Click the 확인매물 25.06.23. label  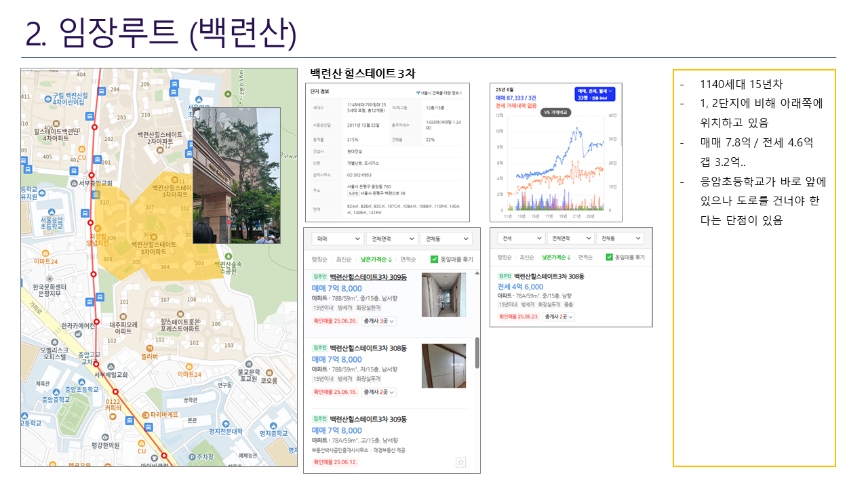518,317
